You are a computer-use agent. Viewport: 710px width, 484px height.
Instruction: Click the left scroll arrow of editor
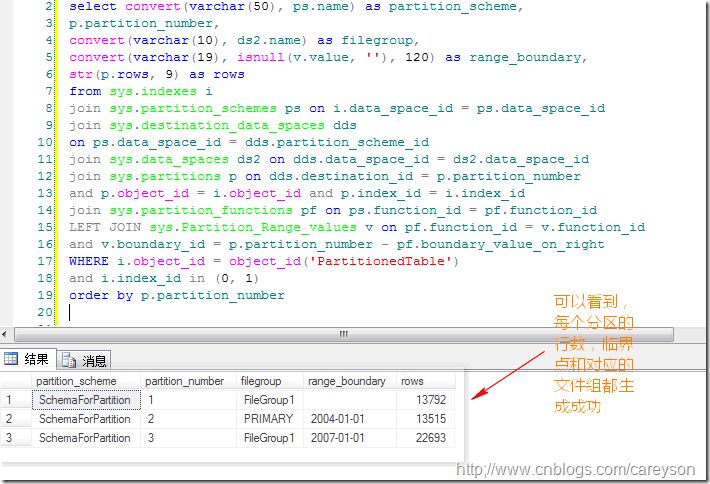point(4,335)
